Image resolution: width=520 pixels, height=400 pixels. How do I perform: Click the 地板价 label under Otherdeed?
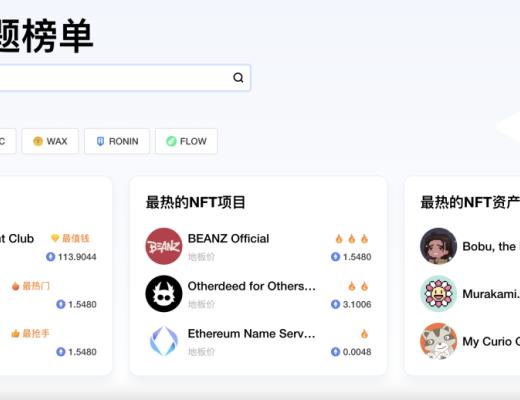coord(201,304)
